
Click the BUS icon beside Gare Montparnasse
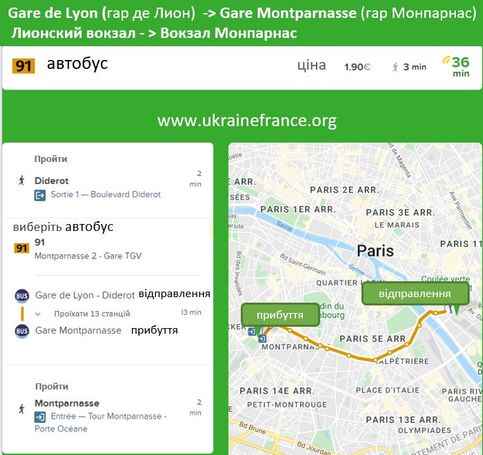tap(22, 331)
